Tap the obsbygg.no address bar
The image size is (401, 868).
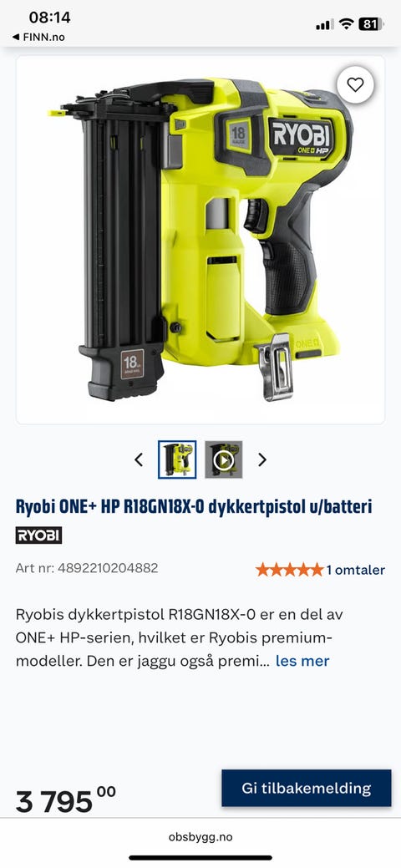200,836
